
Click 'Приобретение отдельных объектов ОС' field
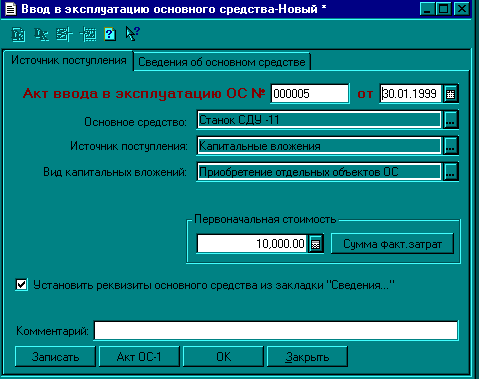(319, 172)
